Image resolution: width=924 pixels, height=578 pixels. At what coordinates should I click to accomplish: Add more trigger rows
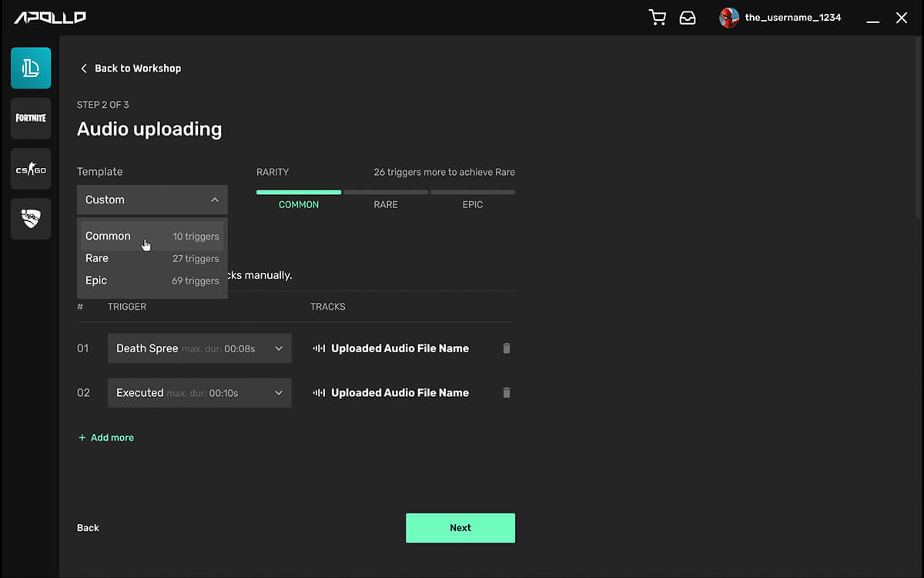tap(106, 438)
